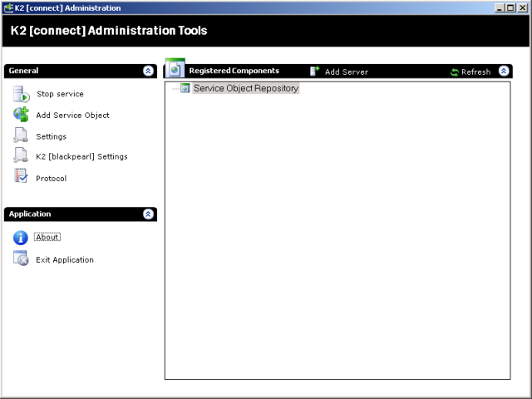Screen dimensions: 532x399
Task: Click the Protocol checklist icon
Action: (21, 176)
